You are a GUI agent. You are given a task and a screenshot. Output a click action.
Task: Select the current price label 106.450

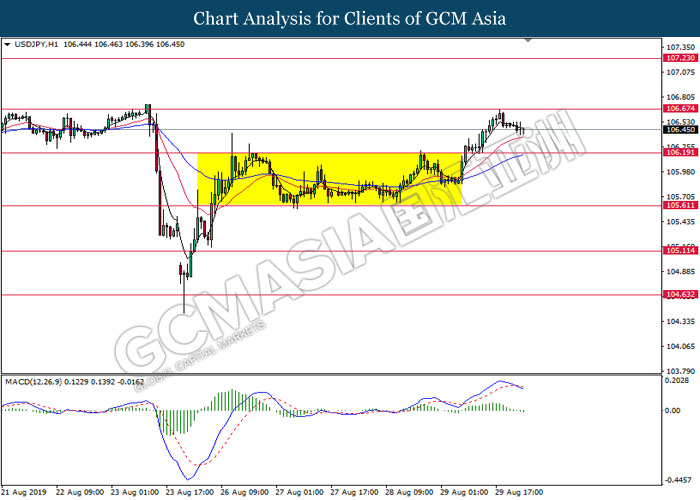(x=680, y=129)
